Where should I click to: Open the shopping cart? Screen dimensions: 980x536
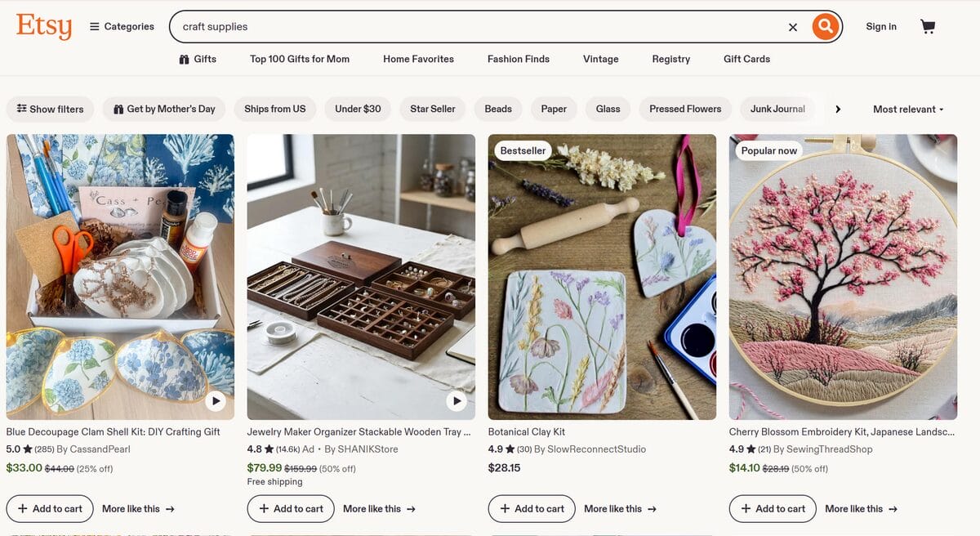[x=928, y=26]
